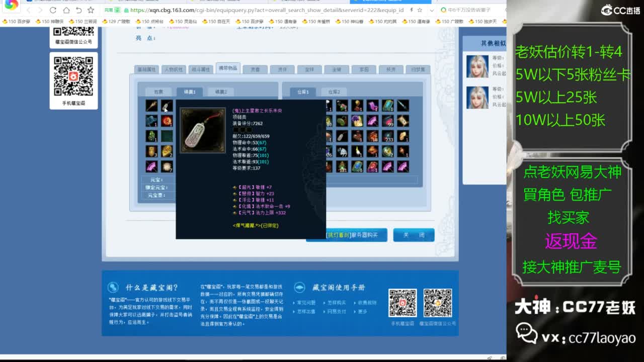Click the first similar character avatar
The image size is (644, 362).
tap(477, 66)
